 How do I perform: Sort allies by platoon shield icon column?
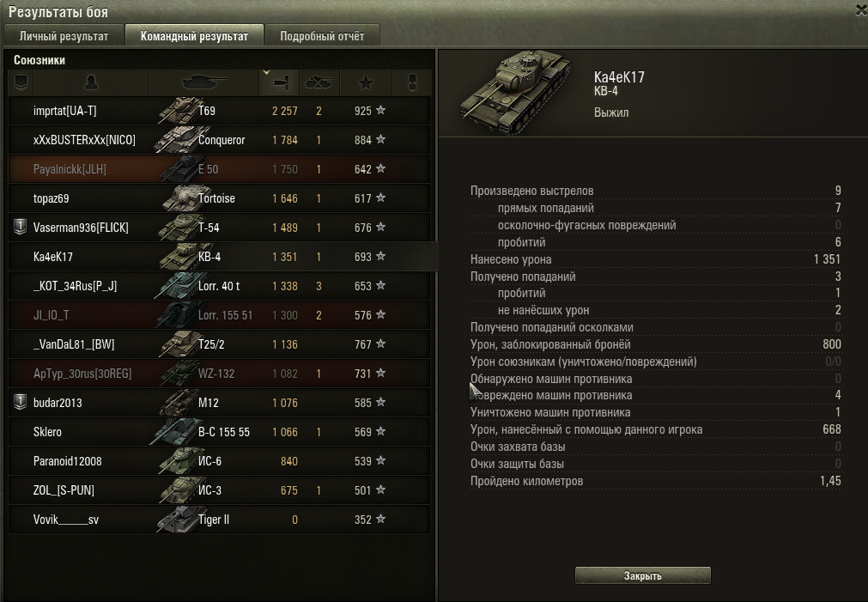(x=21, y=83)
